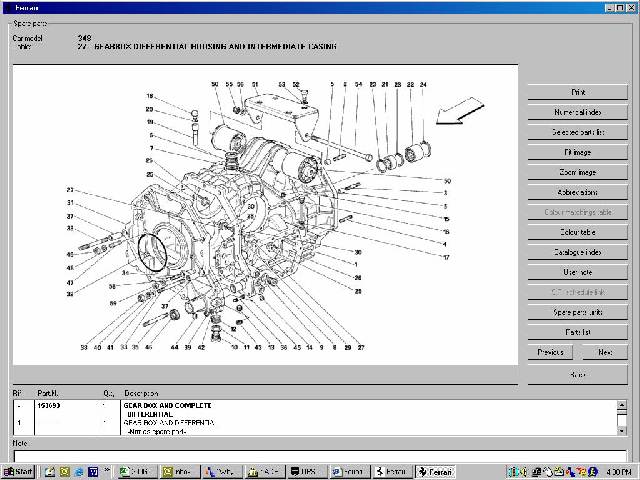
Task: Click the rightmost tray icon next to clock
Action: point(593,472)
